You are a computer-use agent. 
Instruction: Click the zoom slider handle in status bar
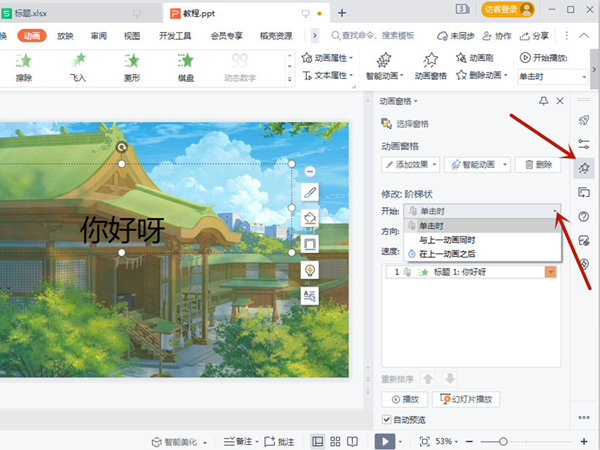click(x=503, y=441)
